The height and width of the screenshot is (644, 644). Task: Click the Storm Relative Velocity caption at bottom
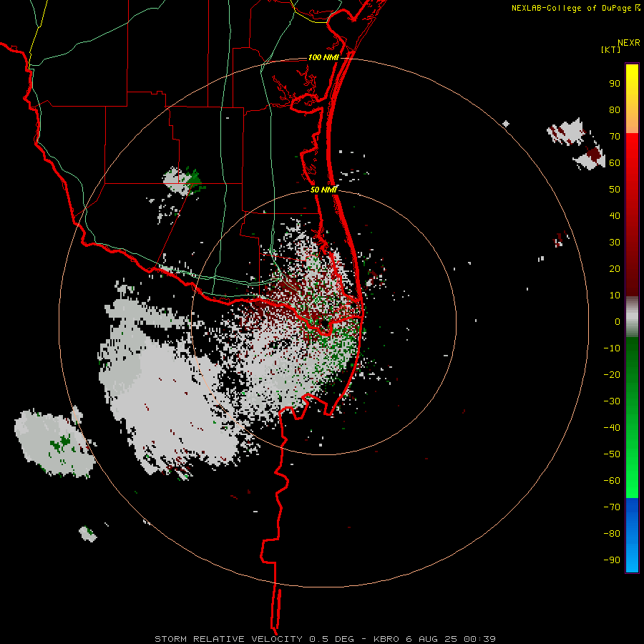325,639
